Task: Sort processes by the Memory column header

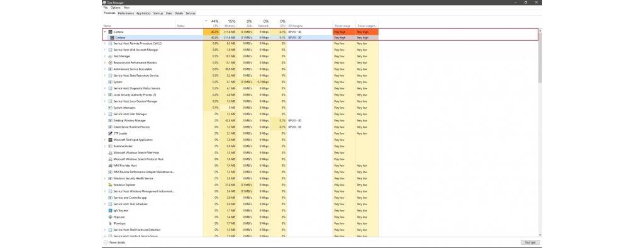Action: click(229, 23)
